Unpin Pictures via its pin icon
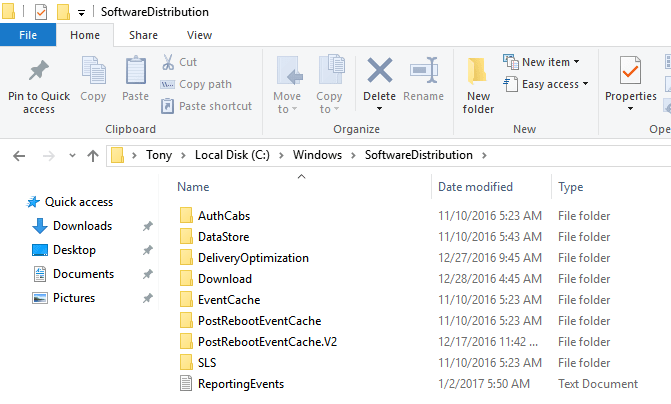The width and height of the screenshot is (671, 404). 148,298
